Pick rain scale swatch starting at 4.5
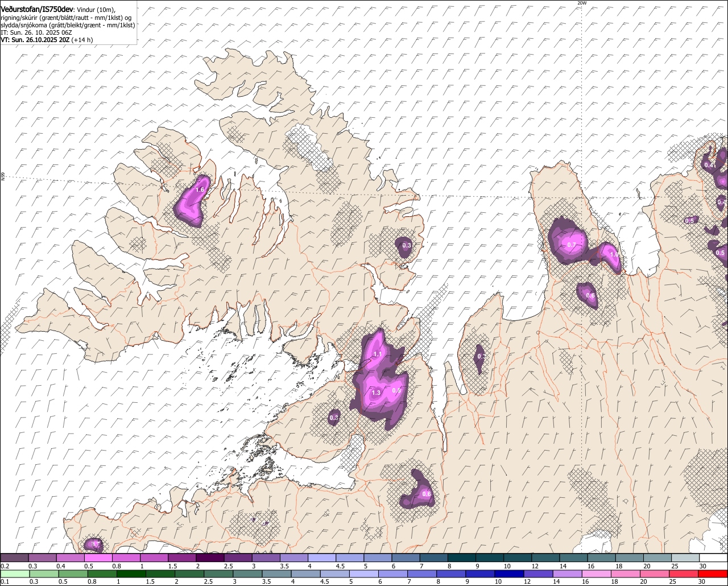 (336, 573)
